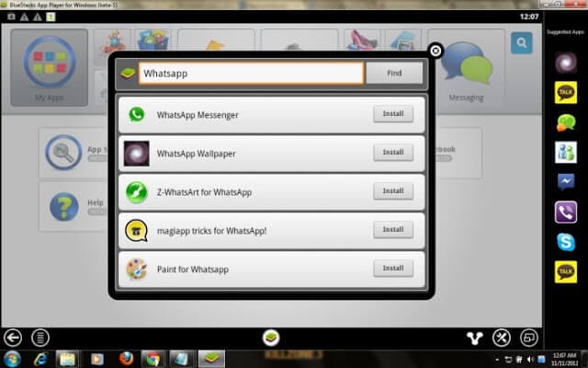588x368 pixels.
Task: Click the BlueStacks home logo button
Action: (x=271, y=338)
